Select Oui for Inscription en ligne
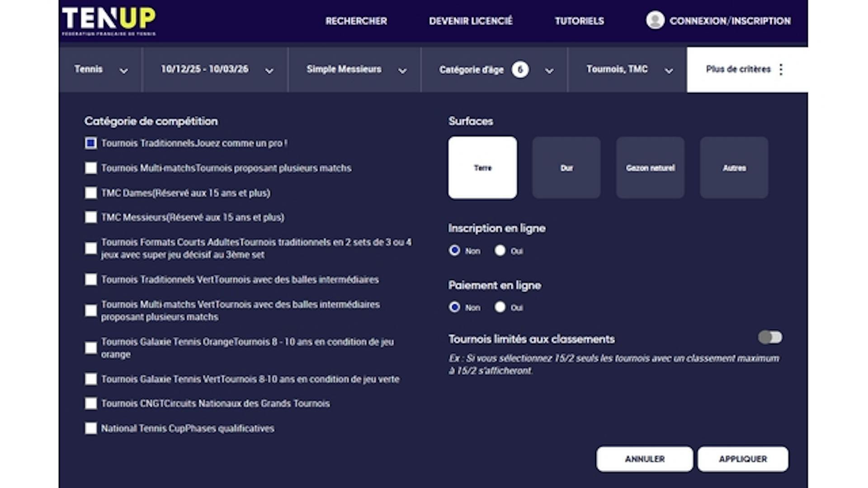Screen dimensions: 868x488 [x=500, y=250]
